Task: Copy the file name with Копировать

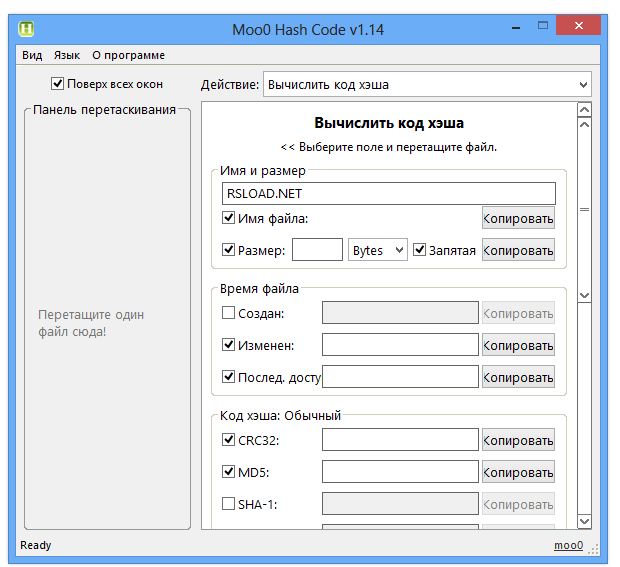Action: tap(518, 218)
